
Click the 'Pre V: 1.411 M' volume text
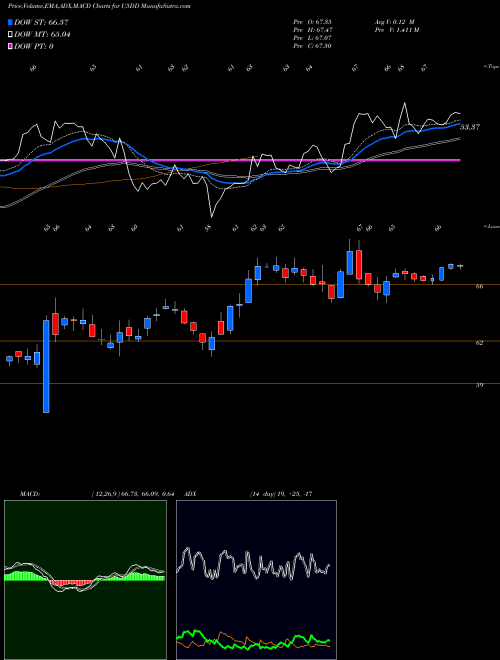coord(396,30)
